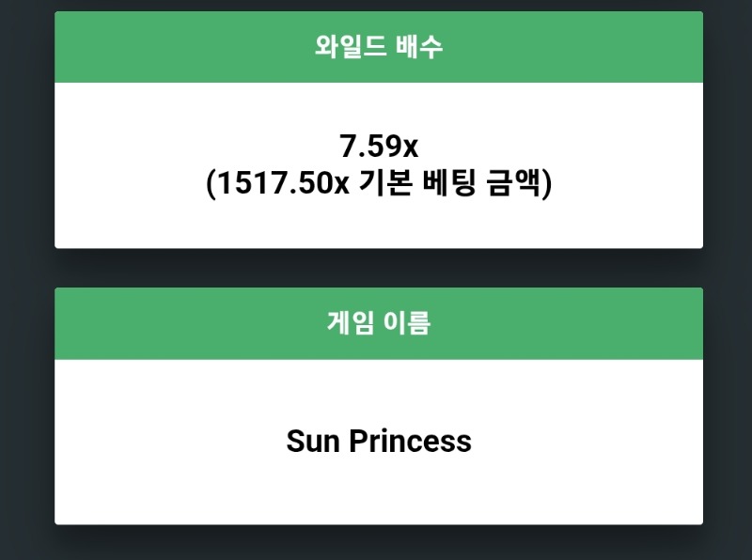Click the dark background below the game name card
752x560 pixels.
pyautogui.click(x=378, y=543)
